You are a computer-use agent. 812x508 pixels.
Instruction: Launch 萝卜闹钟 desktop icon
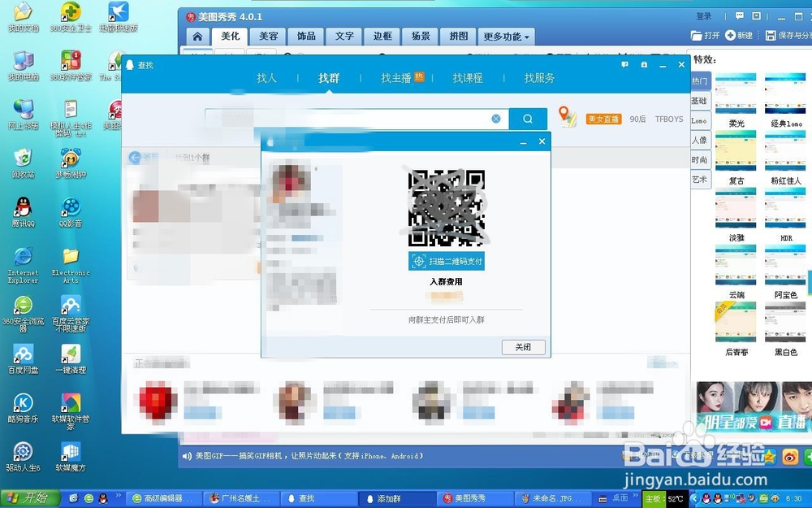point(71,163)
